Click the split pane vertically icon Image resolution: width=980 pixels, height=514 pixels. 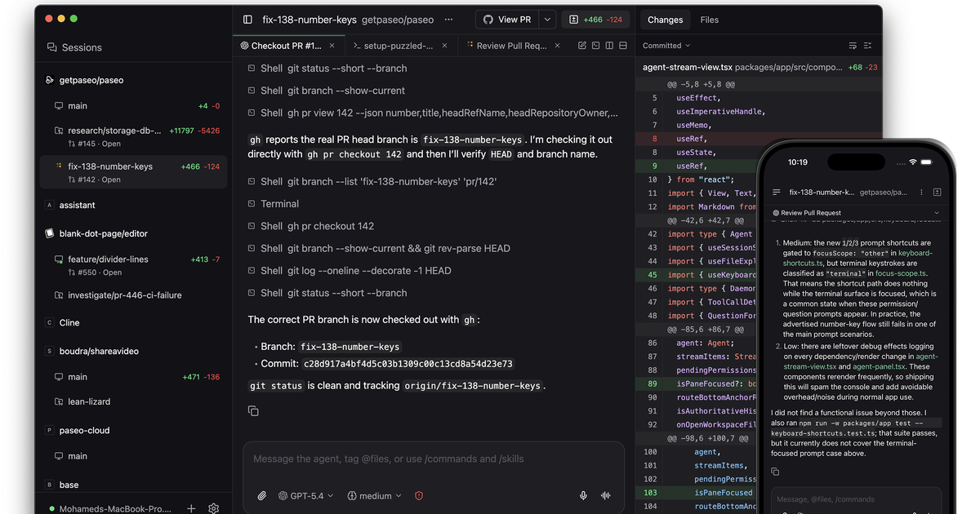[x=611, y=46]
